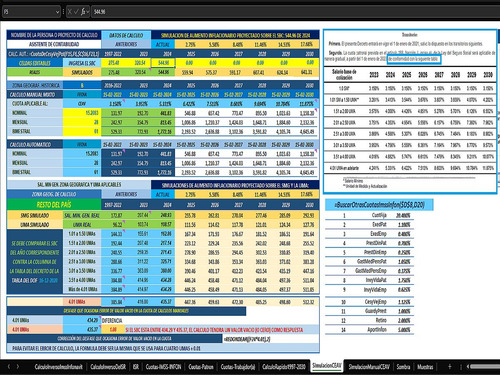Click the 'Salario base de cotización' table header
500x375 pixels.
[344, 74]
